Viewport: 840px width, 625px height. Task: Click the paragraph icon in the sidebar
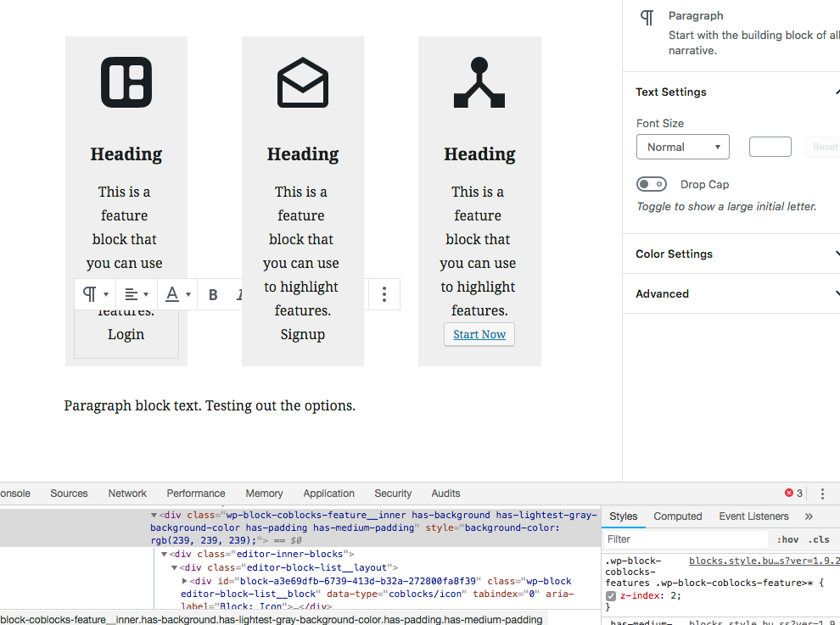coord(647,17)
